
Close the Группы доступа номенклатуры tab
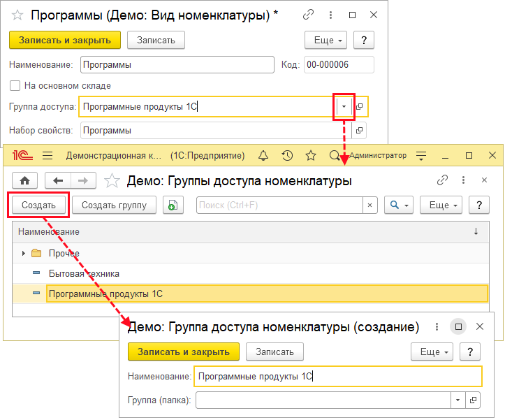click(x=484, y=180)
